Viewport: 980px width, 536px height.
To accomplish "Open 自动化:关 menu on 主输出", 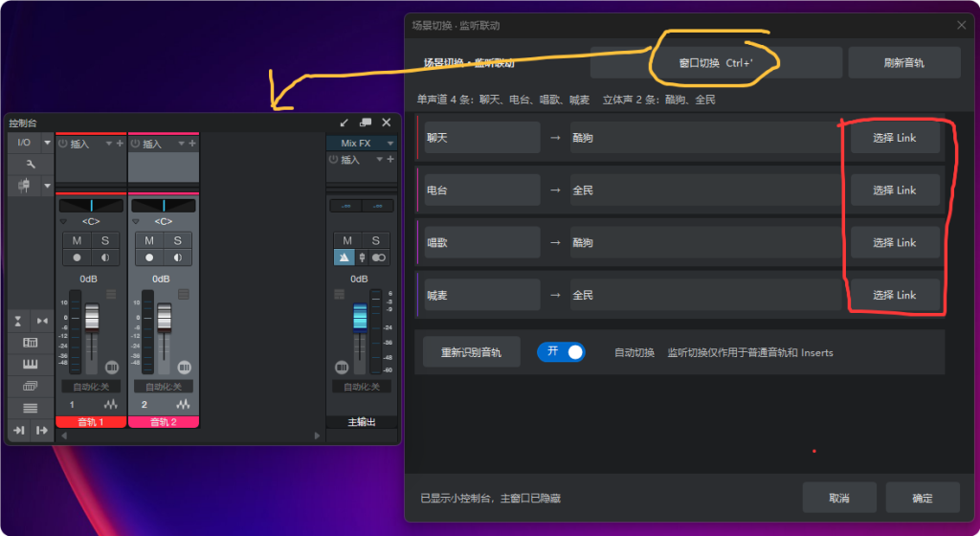I will pos(361,387).
